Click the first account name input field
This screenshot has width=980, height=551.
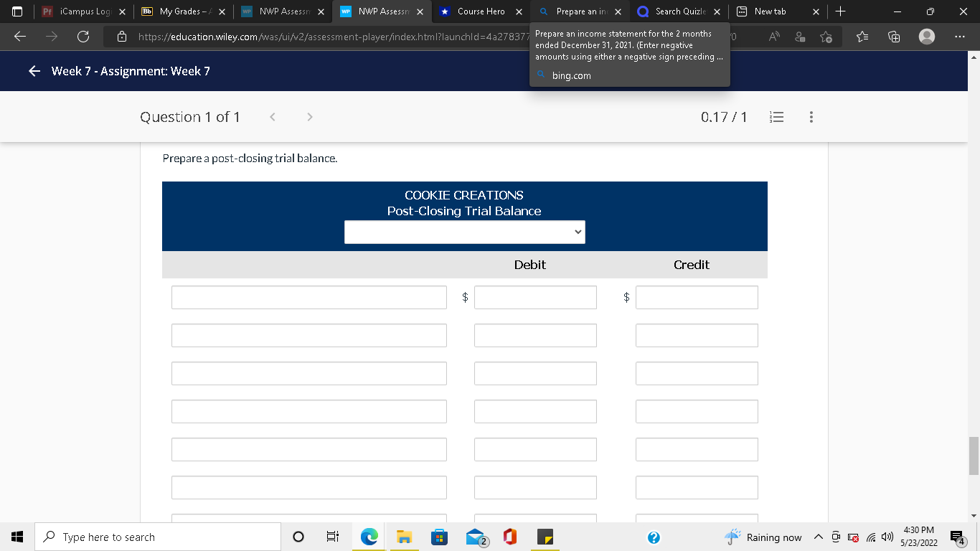coord(308,297)
